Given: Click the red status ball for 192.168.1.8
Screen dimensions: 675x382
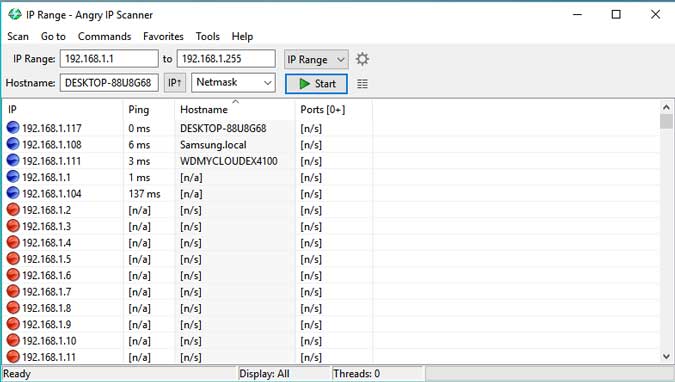Looking at the screenshot, I should (13, 307).
